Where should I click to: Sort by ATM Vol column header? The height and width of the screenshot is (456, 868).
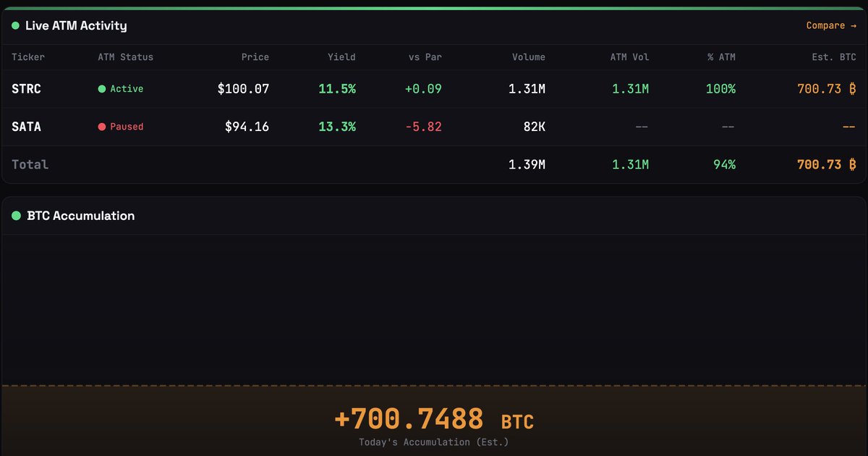coord(629,57)
